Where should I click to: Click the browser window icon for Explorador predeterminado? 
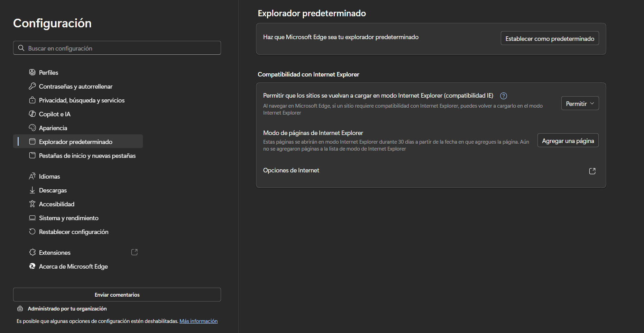coord(32,141)
